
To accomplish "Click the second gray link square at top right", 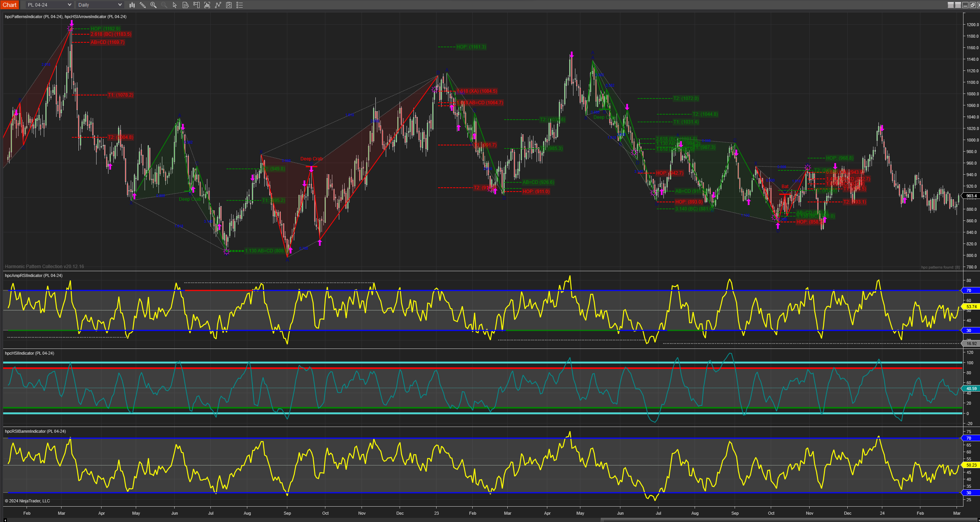I will [958, 5].
